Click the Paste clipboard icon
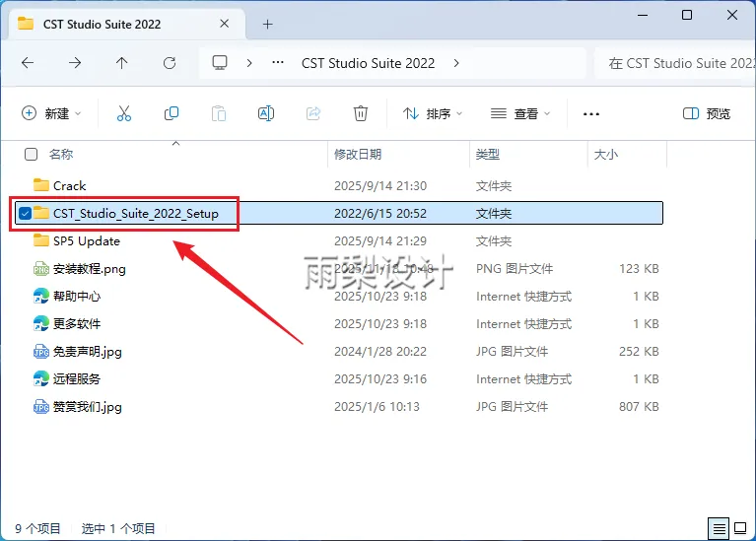Screen dimensions: 756x541 coord(219,113)
